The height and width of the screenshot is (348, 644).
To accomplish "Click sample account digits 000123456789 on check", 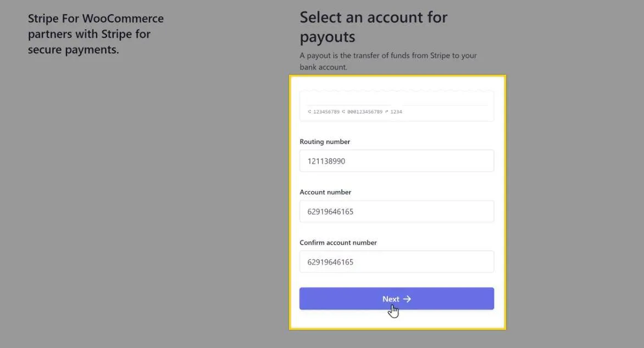I will 364,112.
